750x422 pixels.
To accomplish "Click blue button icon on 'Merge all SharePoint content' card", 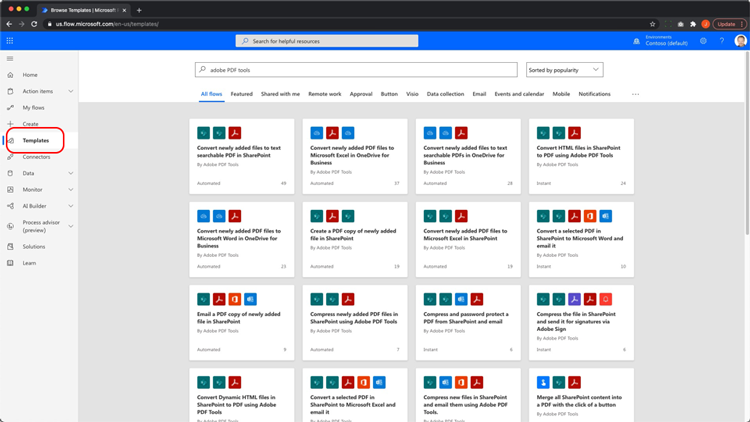I will click(x=543, y=382).
